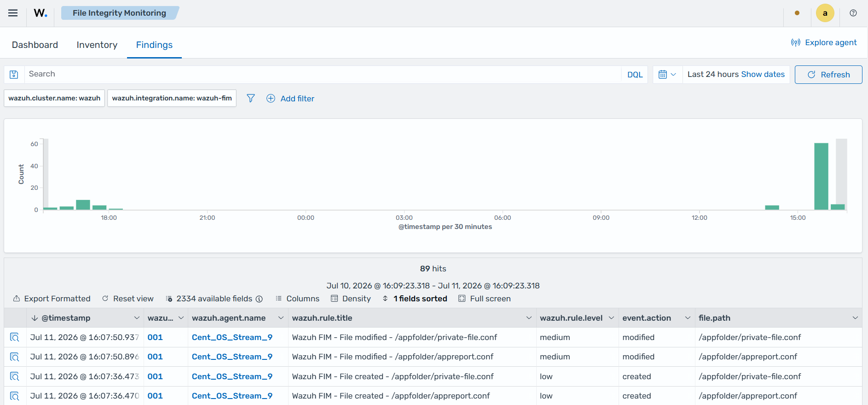868x405 pixels.
Task: Click the File Integrity Monitoring breadcrumb
Action: [119, 13]
